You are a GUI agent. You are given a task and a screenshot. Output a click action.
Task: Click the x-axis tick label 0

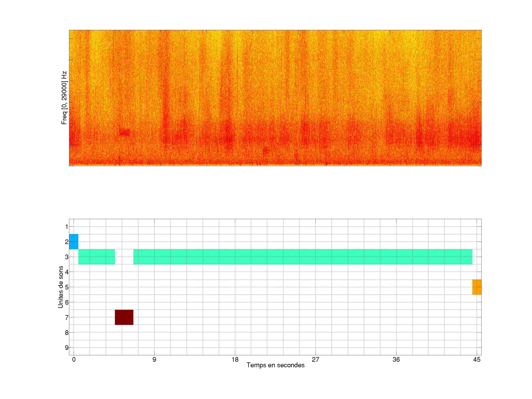click(x=74, y=359)
